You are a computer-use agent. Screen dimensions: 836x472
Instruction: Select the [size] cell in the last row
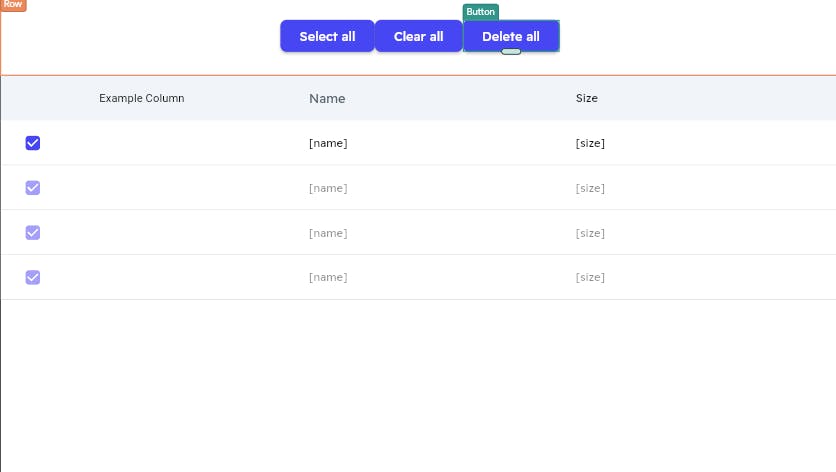tap(590, 277)
